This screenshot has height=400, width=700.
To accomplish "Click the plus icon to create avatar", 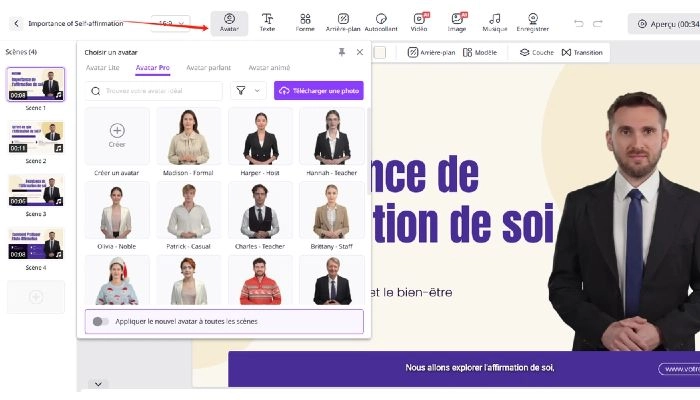I will 117,130.
